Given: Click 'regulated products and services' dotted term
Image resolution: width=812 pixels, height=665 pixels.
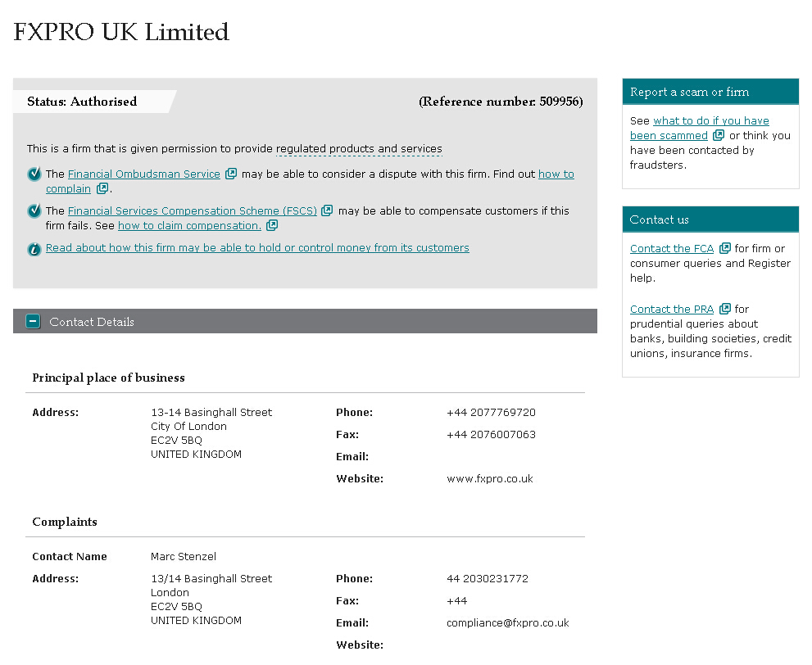Looking at the screenshot, I should pos(359,149).
